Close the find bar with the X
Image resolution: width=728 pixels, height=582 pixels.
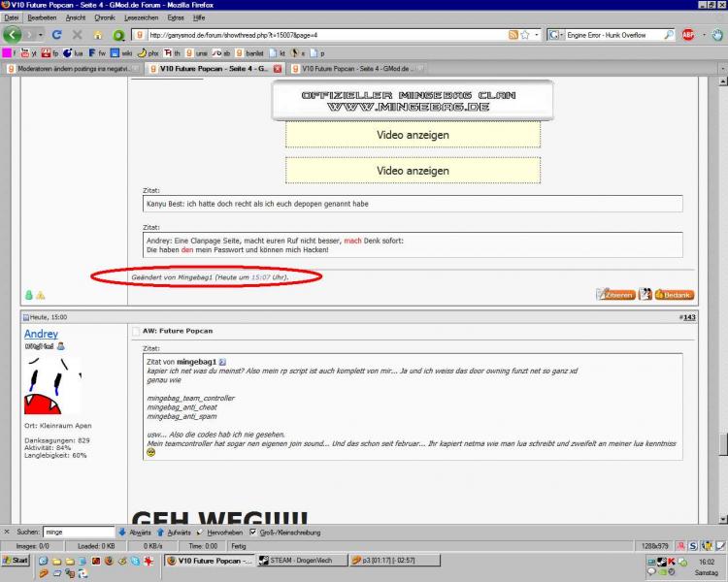pos(8,532)
